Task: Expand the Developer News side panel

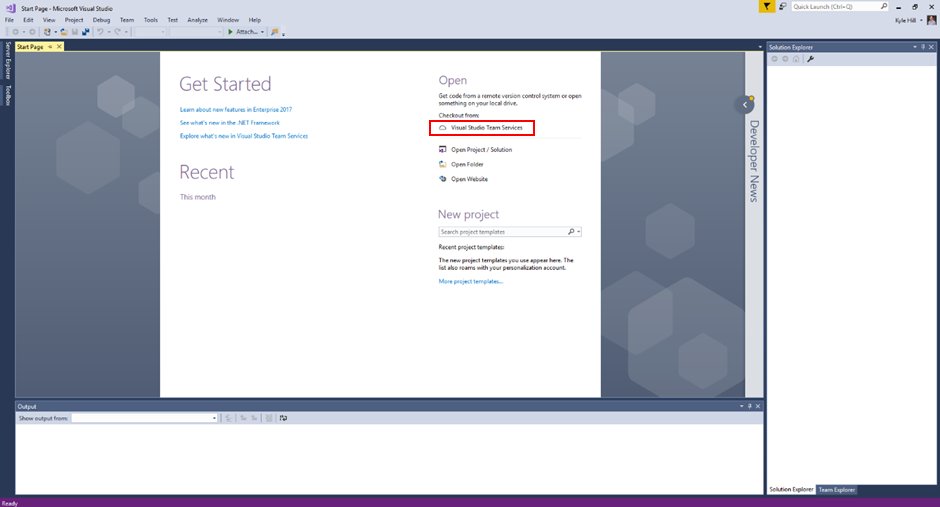Action: (x=745, y=105)
